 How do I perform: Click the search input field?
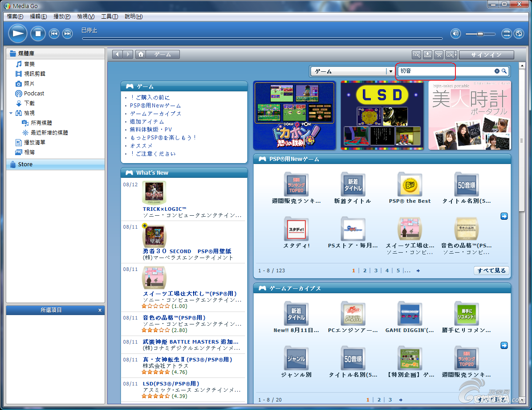(446, 71)
